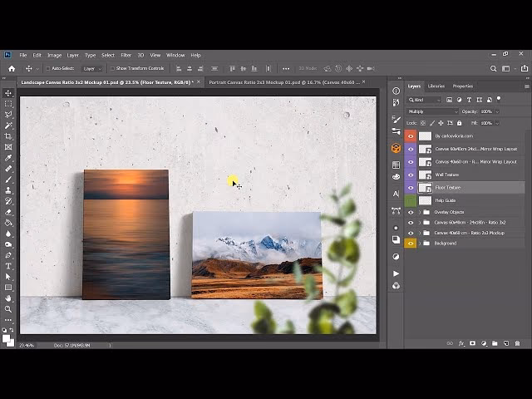The width and height of the screenshot is (532, 399).
Task: Hide the Background group
Action: click(411, 244)
